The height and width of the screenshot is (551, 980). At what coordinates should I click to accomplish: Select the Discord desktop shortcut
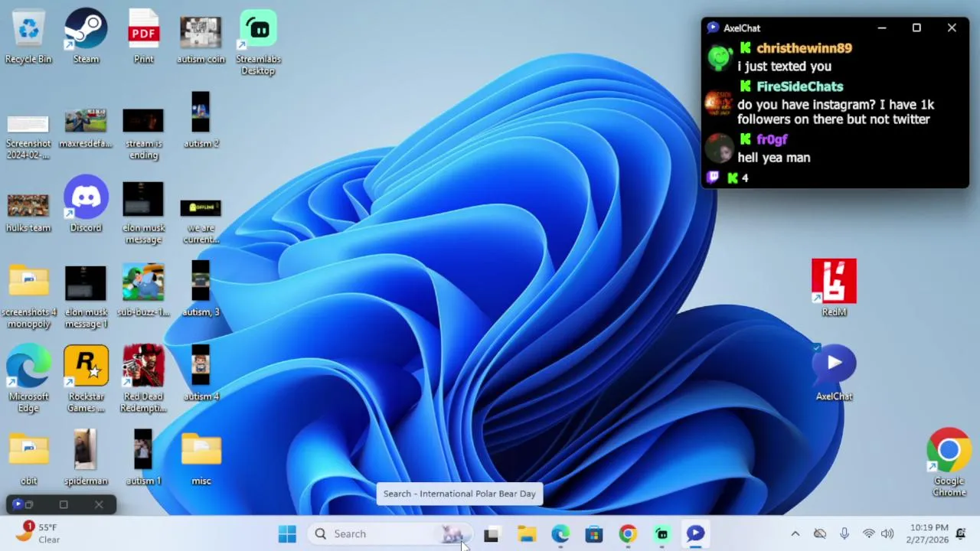point(86,204)
